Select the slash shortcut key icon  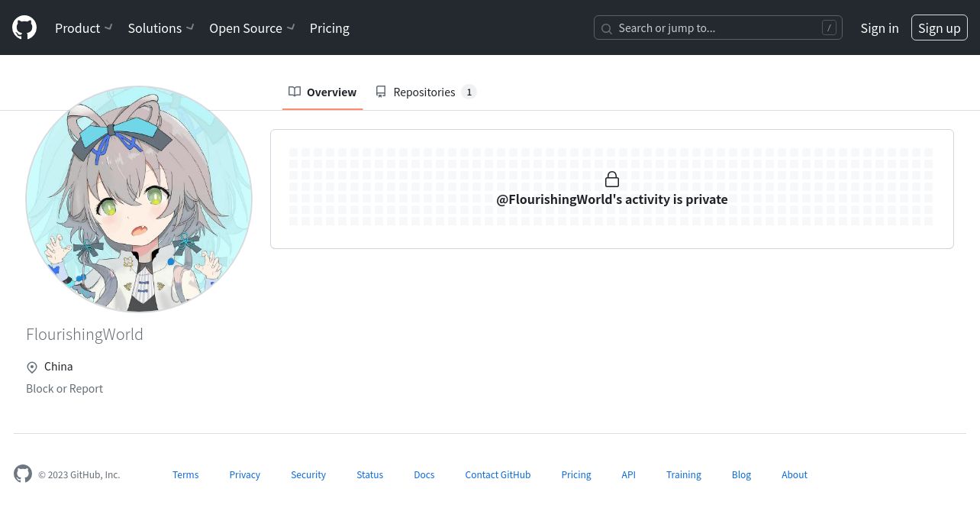click(x=829, y=28)
